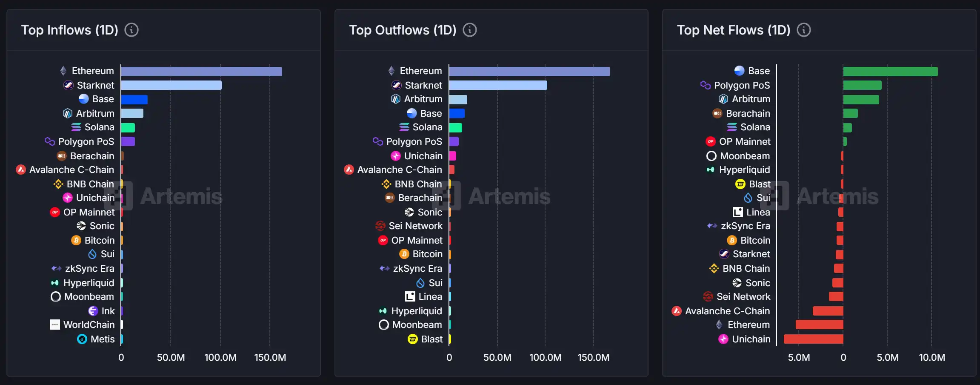This screenshot has width=980, height=385.
Task: Click the info icon beside Top Net Flows (1D)
Action: pyautogui.click(x=804, y=30)
